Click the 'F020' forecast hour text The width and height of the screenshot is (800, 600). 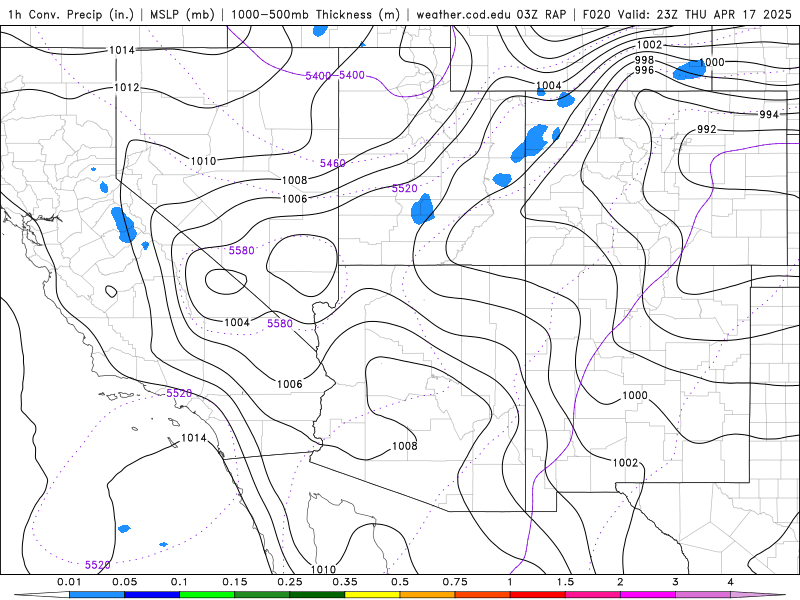[x=596, y=14]
